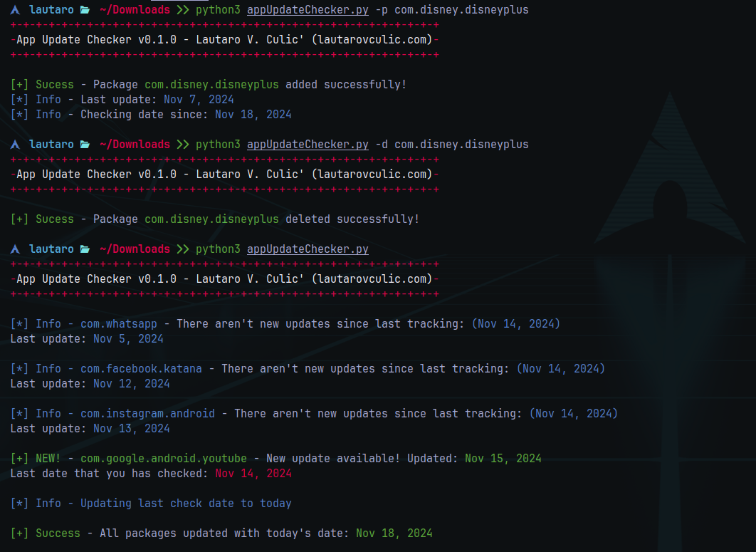Click the misspelled "Sucess" word in added line
The width and height of the screenshot is (756, 552).
coord(55,85)
